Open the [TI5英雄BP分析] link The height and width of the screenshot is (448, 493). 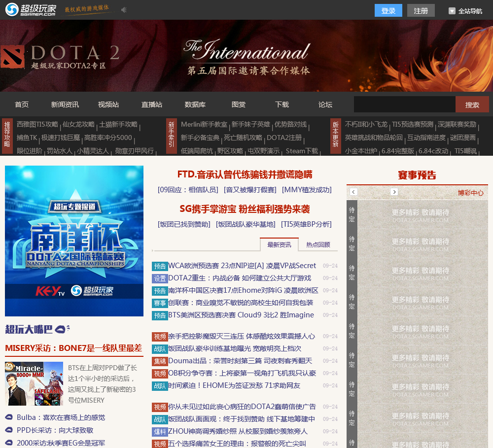click(306, 224)
